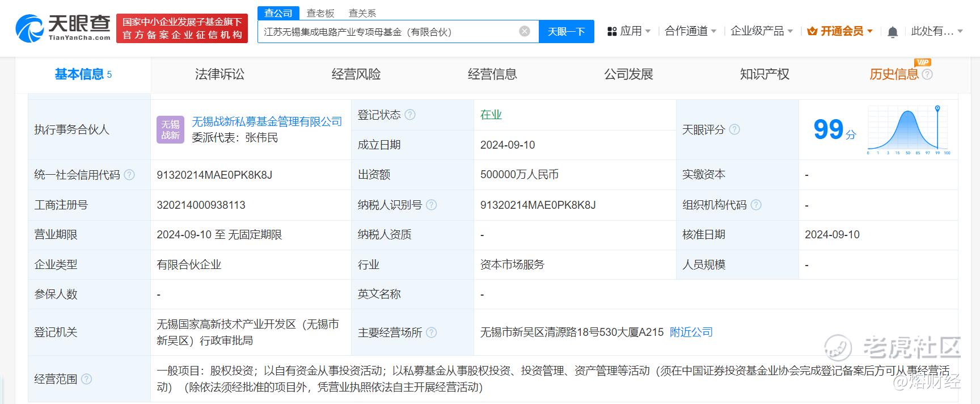The image size is (980, 404).
Task: Click the apps grid icon beside 应用
Action: (x=612, y=32)
